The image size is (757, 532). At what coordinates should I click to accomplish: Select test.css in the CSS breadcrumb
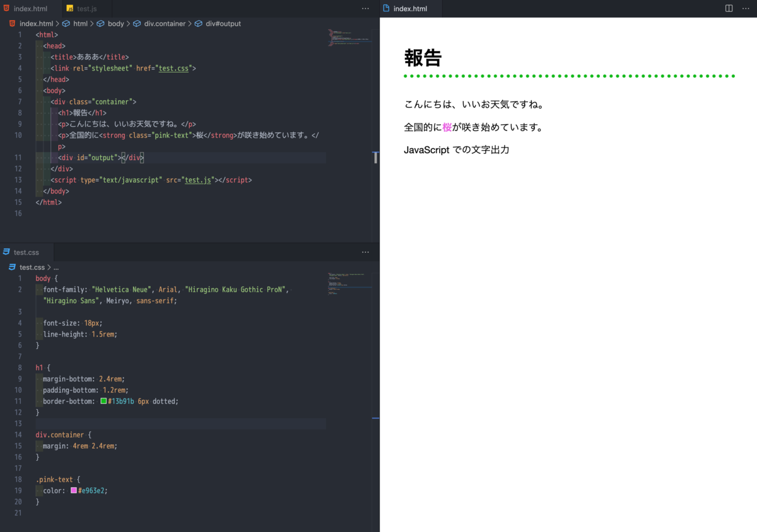32,267
